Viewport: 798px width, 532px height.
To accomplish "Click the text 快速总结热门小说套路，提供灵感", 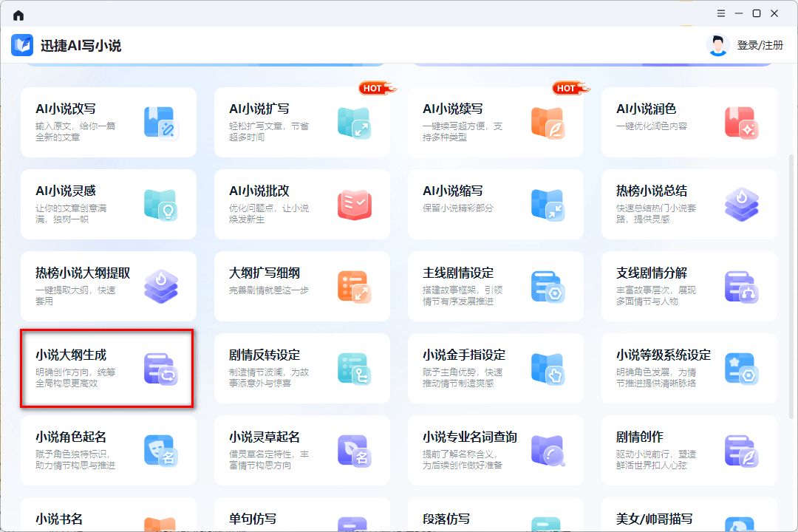I will tap(656, 214).
